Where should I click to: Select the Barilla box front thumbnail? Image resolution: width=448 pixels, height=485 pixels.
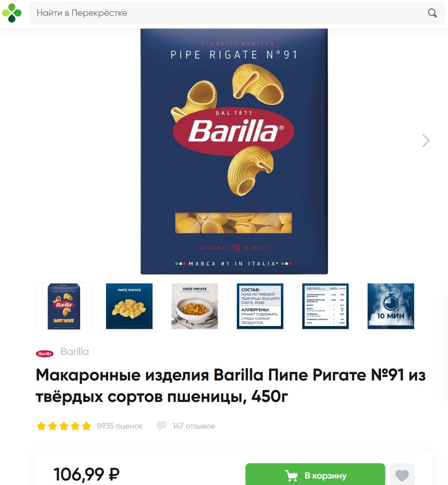point(63,306)
